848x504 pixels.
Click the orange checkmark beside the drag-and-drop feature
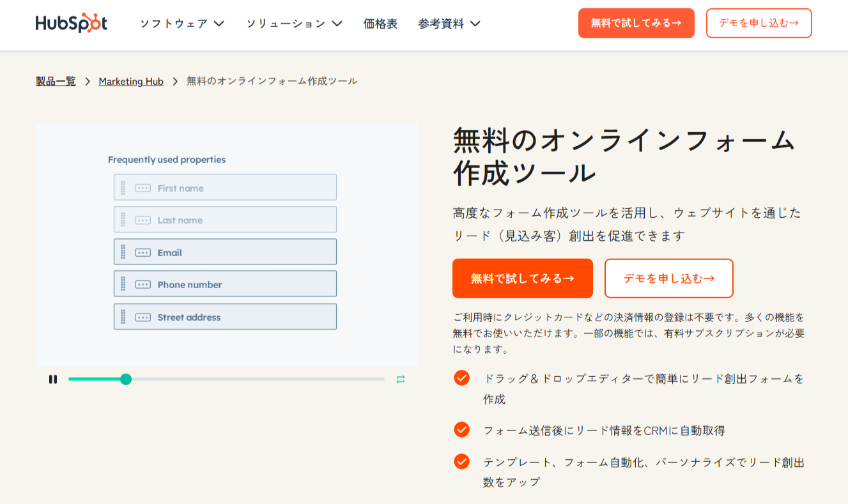click(x=461, y=378)
